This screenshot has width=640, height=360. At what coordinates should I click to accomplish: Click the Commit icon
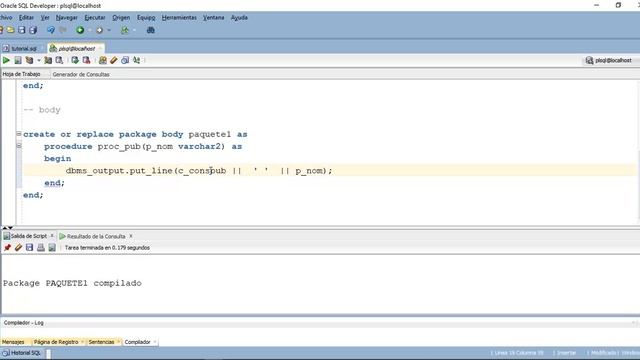(x=75, y=60)
